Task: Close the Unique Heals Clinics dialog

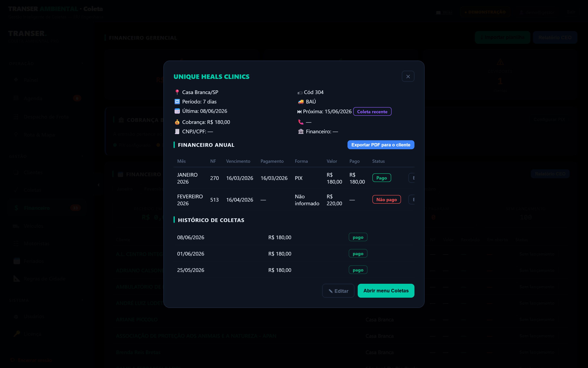Action: (408, 76)
